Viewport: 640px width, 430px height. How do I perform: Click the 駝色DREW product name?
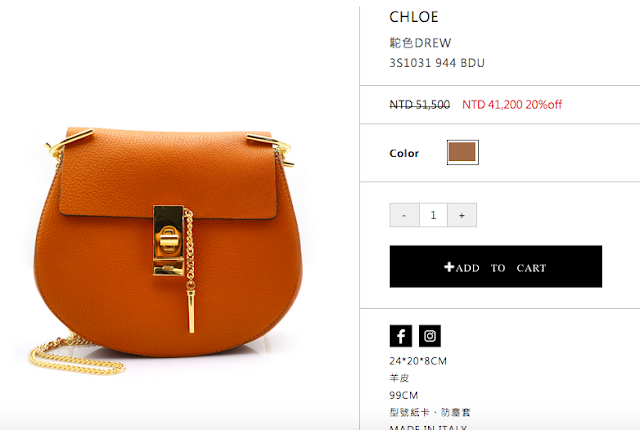coord(420,43)
